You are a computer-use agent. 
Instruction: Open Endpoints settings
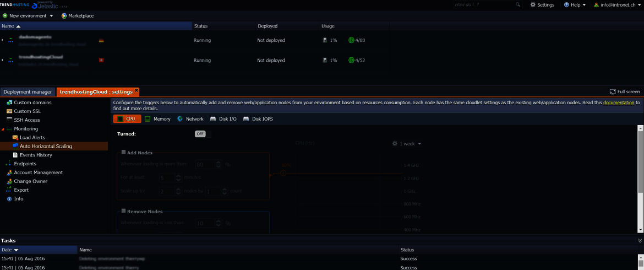click(25, 164)
